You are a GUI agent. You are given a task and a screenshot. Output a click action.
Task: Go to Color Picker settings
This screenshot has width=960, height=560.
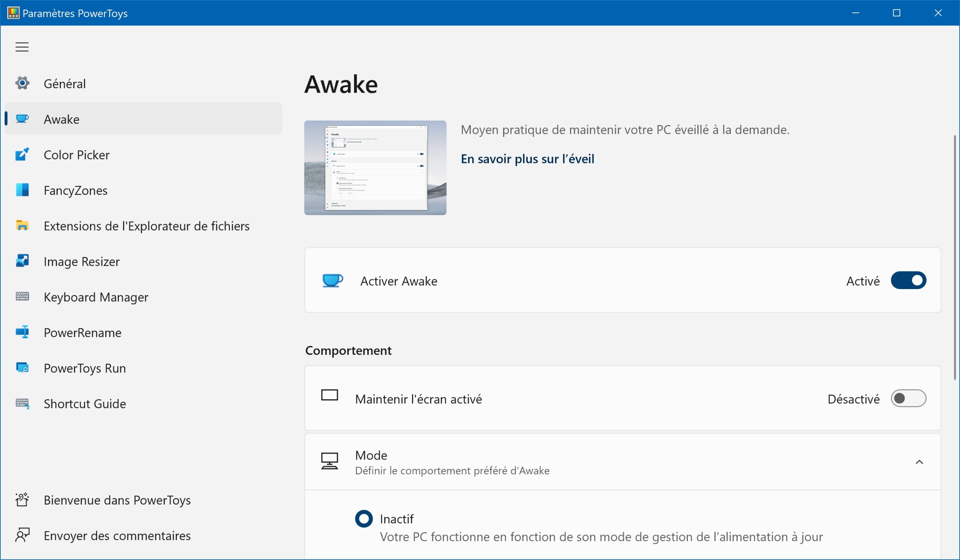[143, 154]
